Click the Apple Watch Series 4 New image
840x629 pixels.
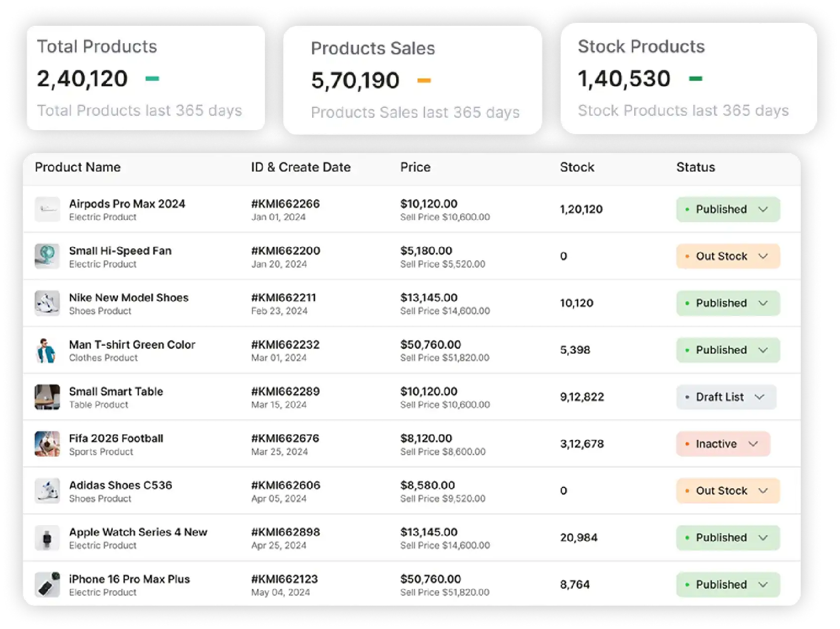(x=47, y=538)
